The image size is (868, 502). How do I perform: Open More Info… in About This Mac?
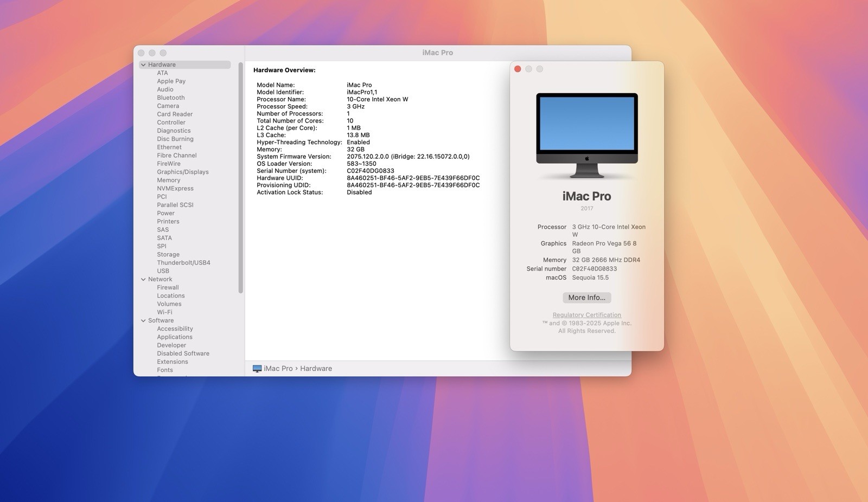(587, 298)
